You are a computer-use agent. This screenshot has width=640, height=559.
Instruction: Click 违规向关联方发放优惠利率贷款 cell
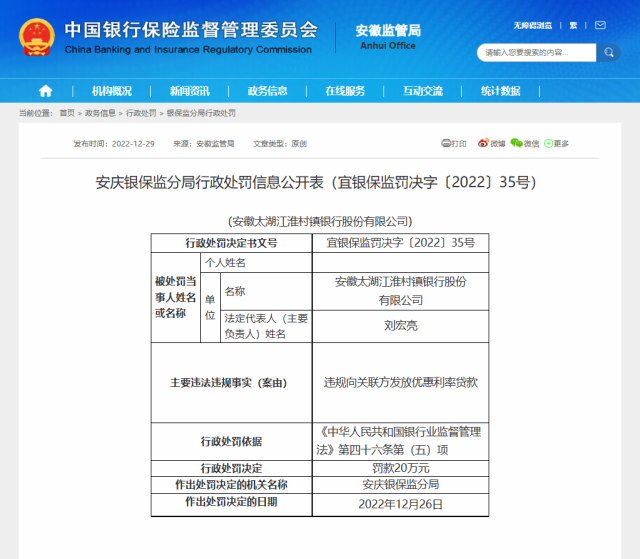400,383
